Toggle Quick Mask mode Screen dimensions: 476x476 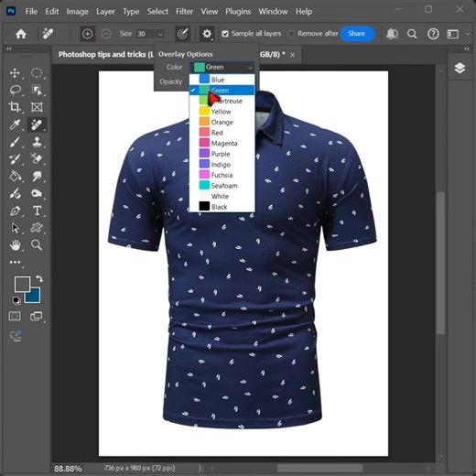15,316
